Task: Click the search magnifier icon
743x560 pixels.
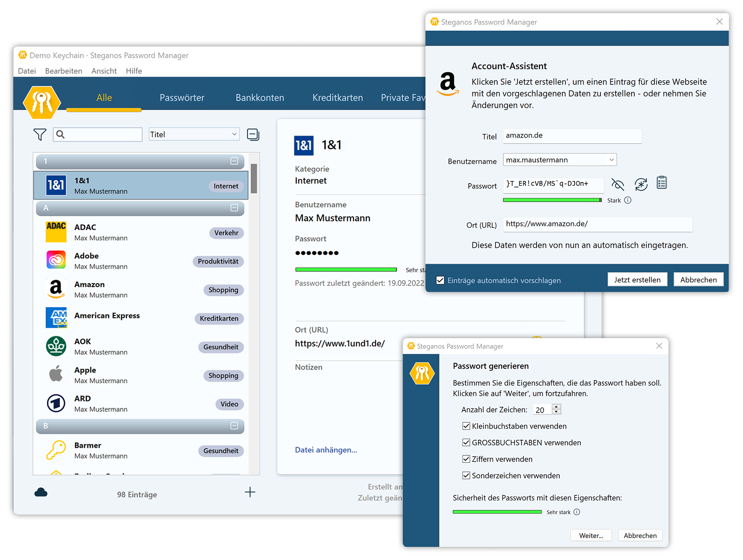Action: point(61,134)
